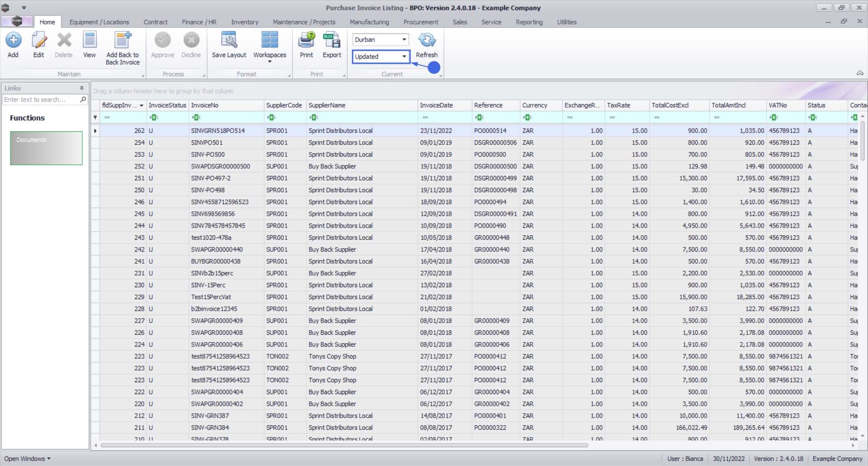
Task: Open the Updated status dropdown
Action: tap(404, 57)
